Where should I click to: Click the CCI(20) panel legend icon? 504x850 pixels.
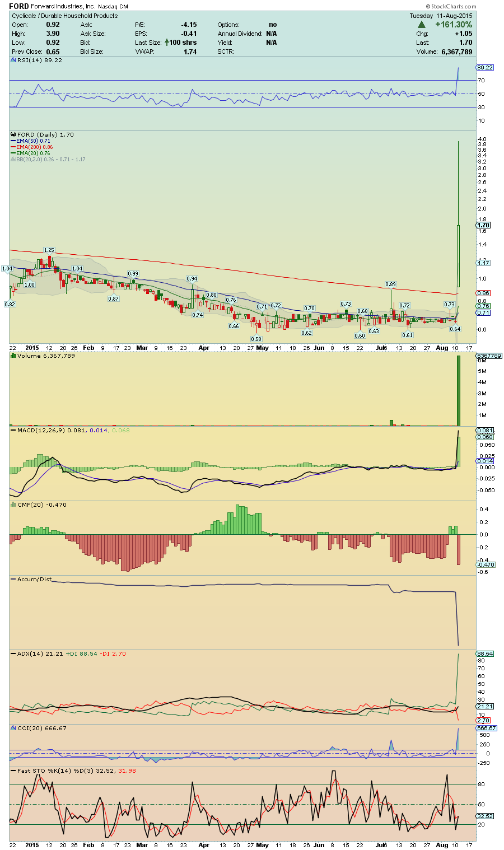(13, 728)
